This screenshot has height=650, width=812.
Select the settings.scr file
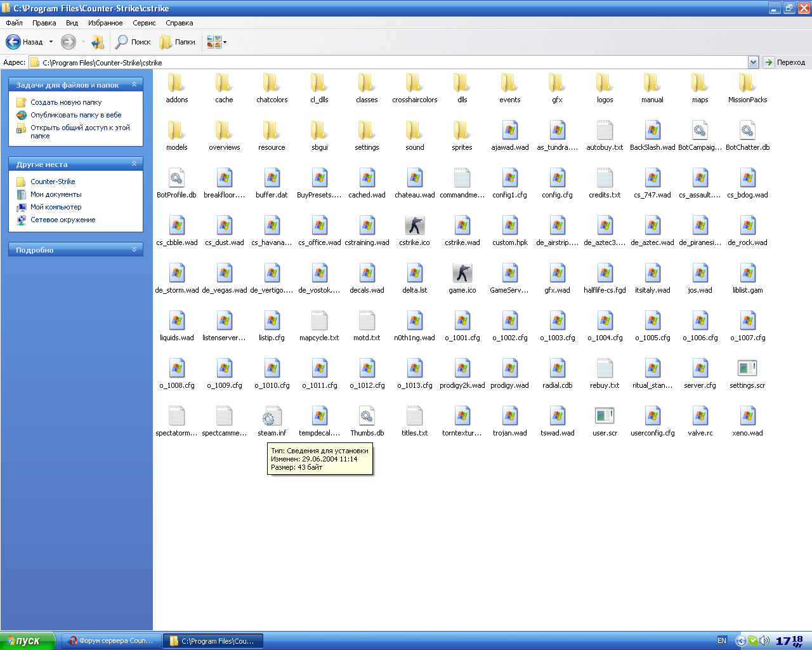747,374
